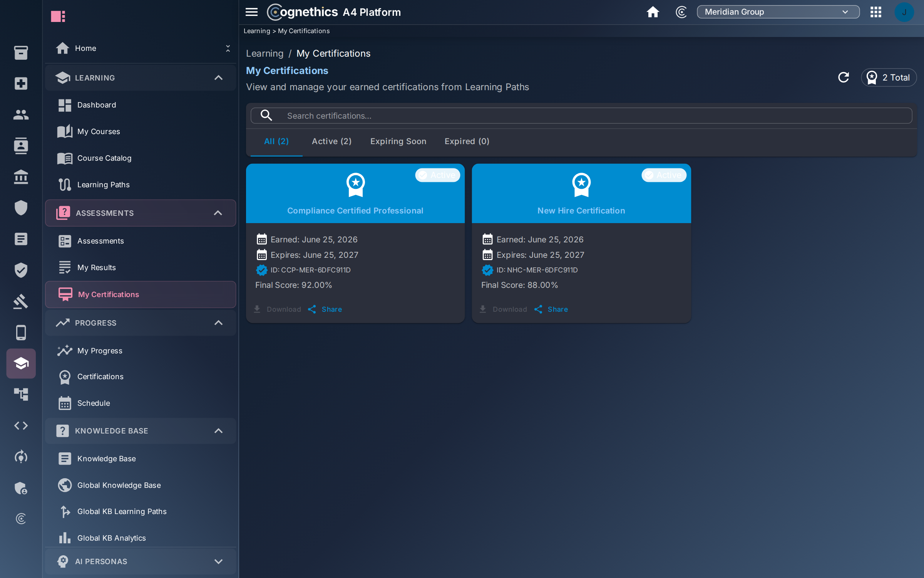
Task: Share the Compliance Certified Professional certificate
Action: pos(325,309)
